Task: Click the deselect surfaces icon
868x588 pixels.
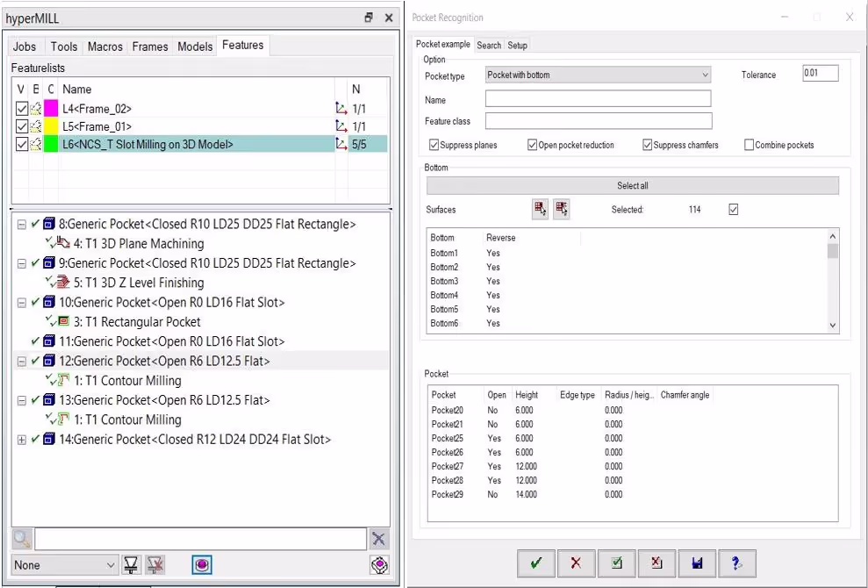Action: pyautogui.click(x=562, y=209)
